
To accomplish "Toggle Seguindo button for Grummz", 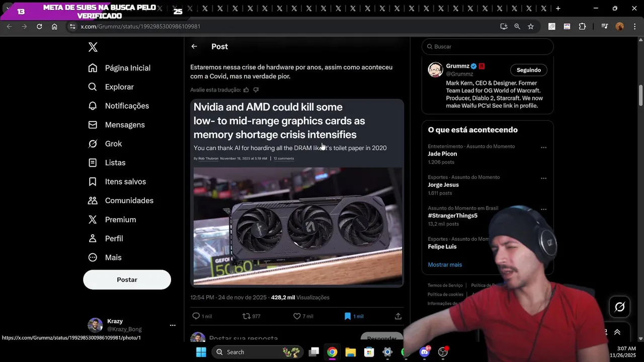I will pos(528,70).
